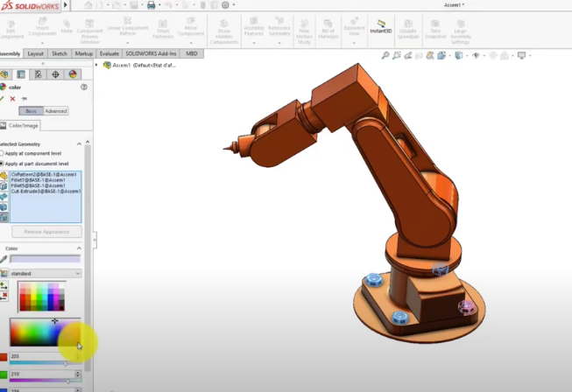This screenshot has height=392, width=572.
Task: Select 'Apply at component level' radio button
Action: coord(1,153)
